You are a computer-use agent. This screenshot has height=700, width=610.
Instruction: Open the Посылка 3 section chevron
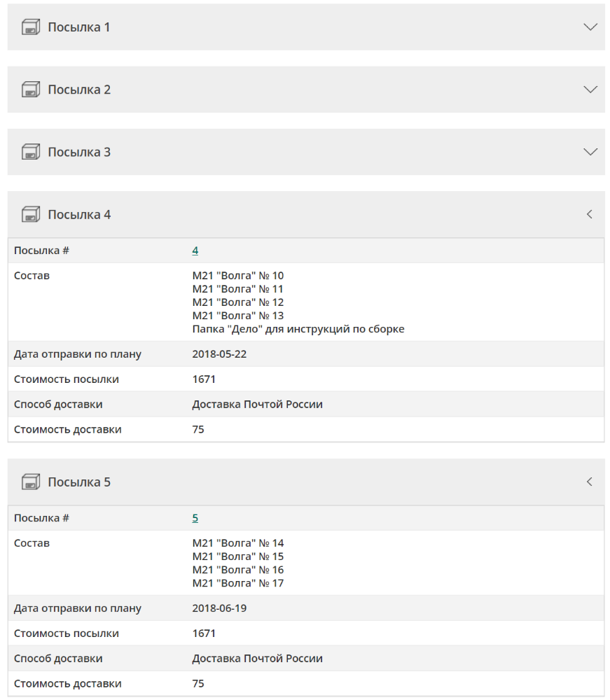point(590,152)
